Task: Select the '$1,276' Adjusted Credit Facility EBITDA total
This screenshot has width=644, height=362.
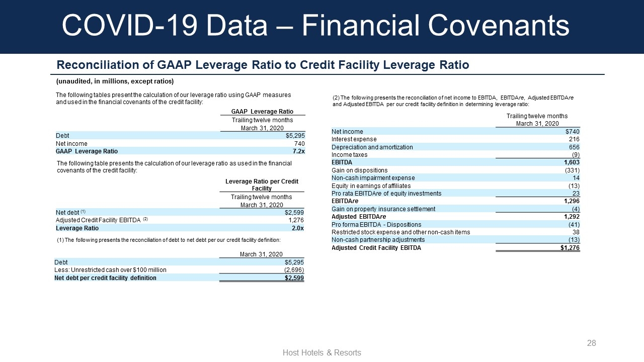Action: (570, 248)
